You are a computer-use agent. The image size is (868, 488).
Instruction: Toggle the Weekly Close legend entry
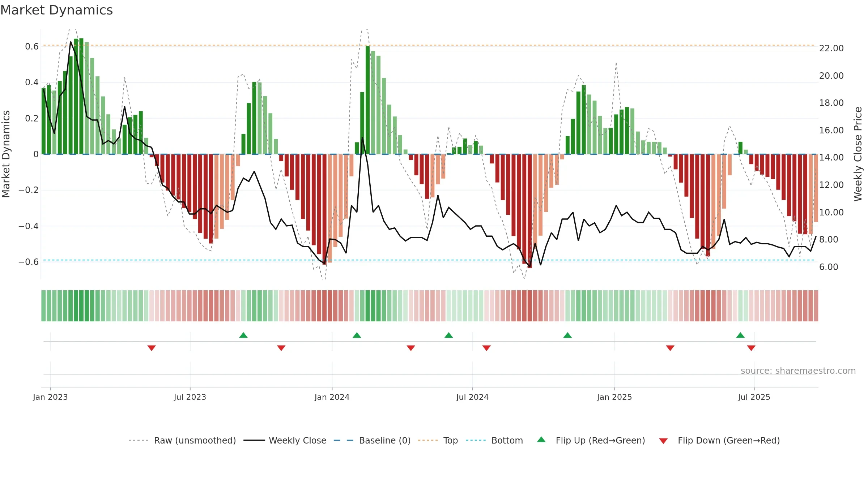[x=285, y=440]
